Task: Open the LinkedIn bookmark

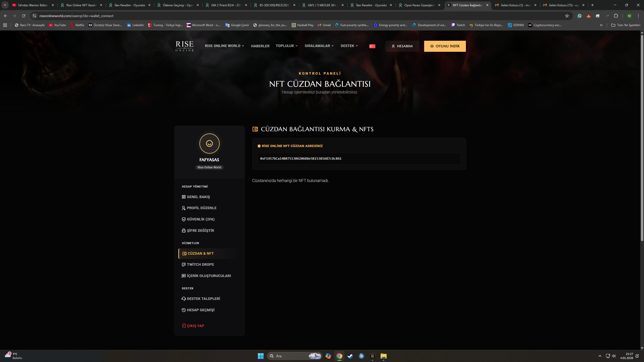Action: click(x=135, y=25)
